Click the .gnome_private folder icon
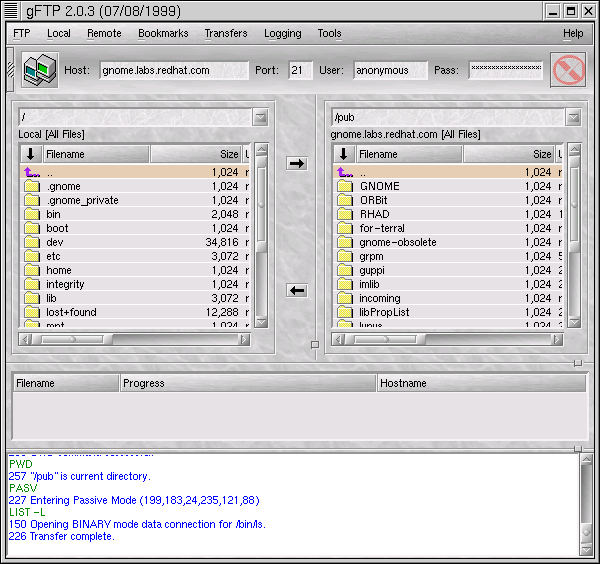600x564 pixels. click(32, 200)
